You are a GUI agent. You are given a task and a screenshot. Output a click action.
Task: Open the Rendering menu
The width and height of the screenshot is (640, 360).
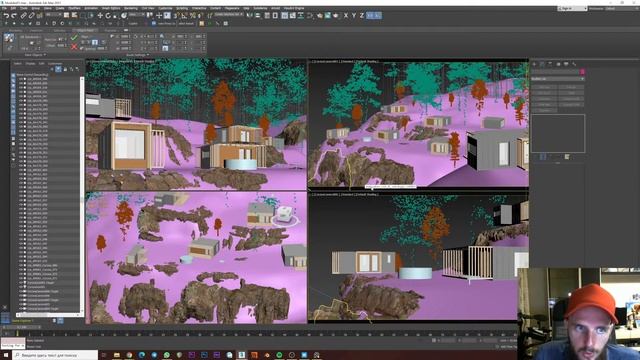[x=131, y=8]
